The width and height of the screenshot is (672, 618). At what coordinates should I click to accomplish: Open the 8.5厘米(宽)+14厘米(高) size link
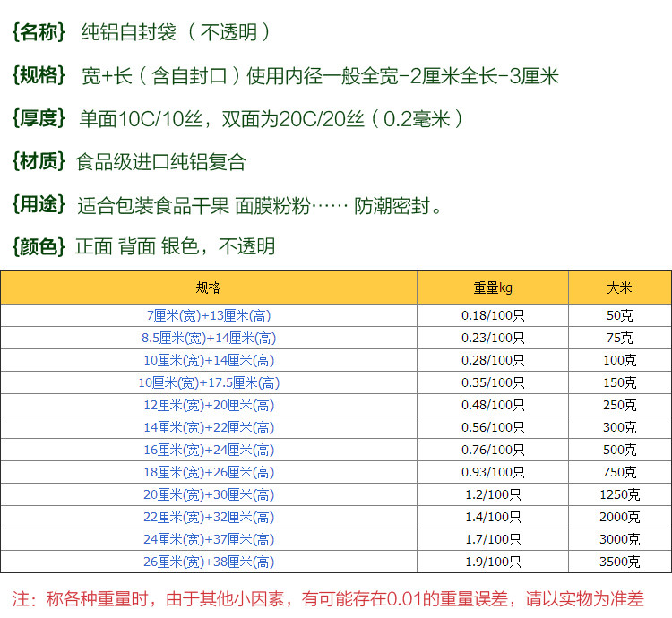[x=209, y=338]
